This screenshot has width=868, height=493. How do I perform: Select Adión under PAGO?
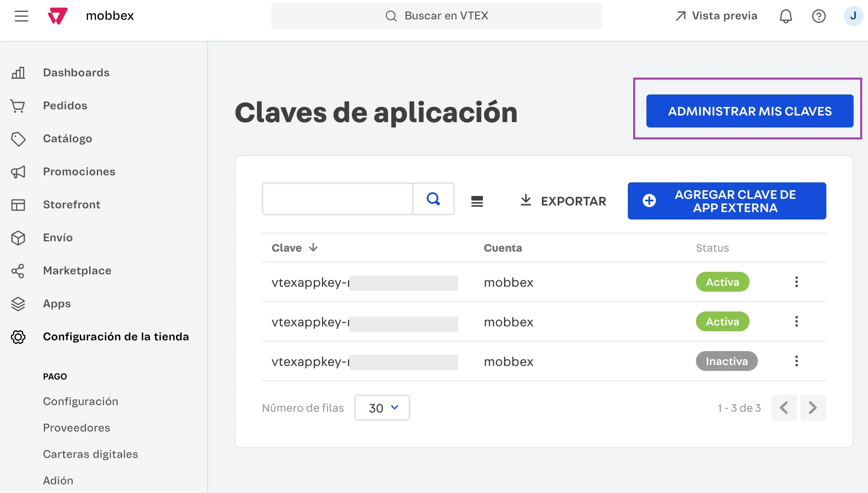pos(58,481)
